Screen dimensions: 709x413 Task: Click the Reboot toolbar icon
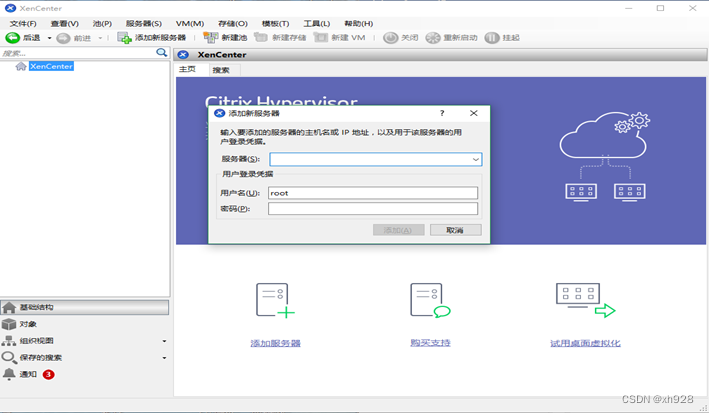433,38
